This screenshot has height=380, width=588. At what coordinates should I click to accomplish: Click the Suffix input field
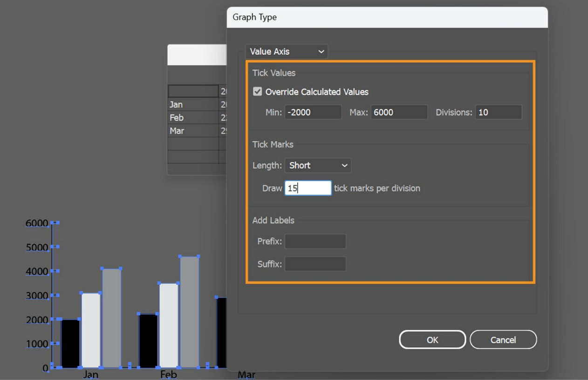pos(315,264)
